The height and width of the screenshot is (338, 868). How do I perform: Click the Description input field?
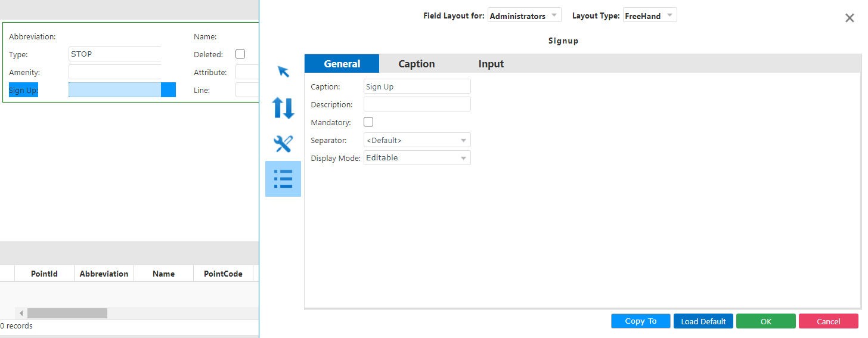[417, 104]
